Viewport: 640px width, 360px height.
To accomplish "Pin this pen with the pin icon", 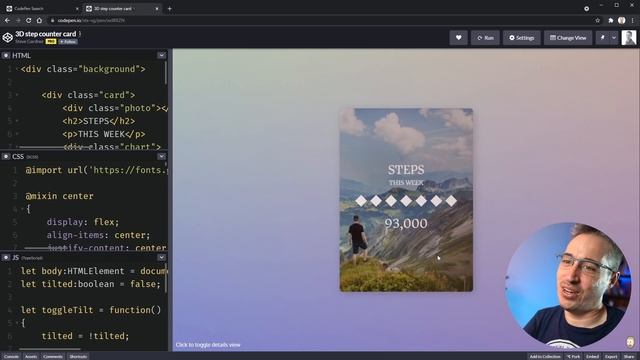I will [x=602, y=38].
